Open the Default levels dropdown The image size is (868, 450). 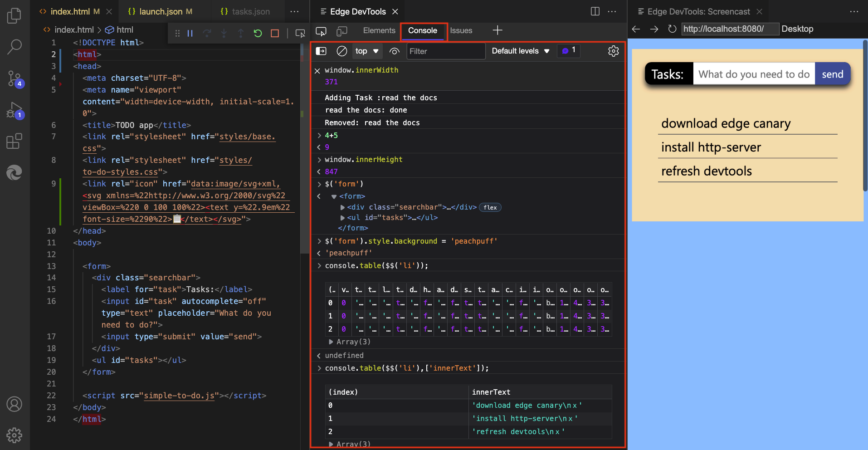pyautogui.click(x=520, y=51)
